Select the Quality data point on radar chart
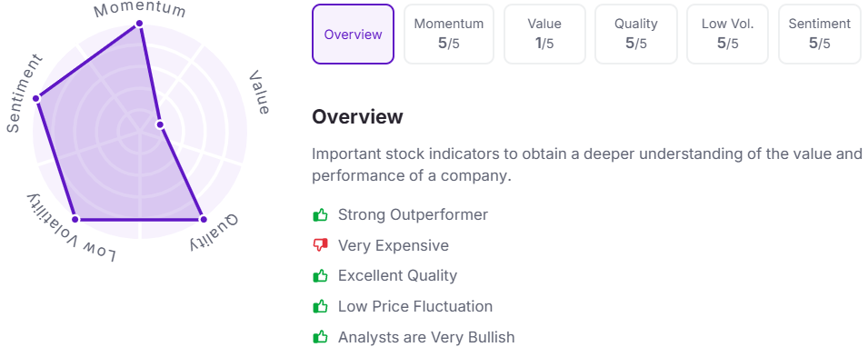This screenshot has width=868, height=357. point(203,219)
